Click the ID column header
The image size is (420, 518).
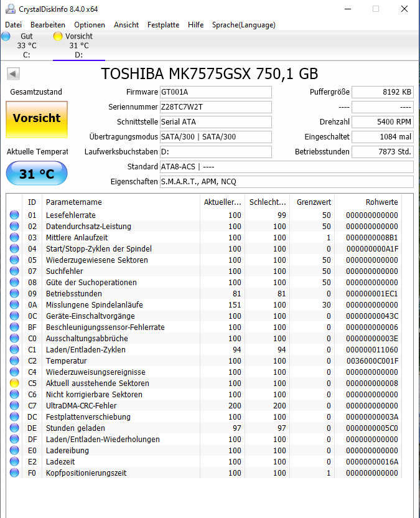32,202
